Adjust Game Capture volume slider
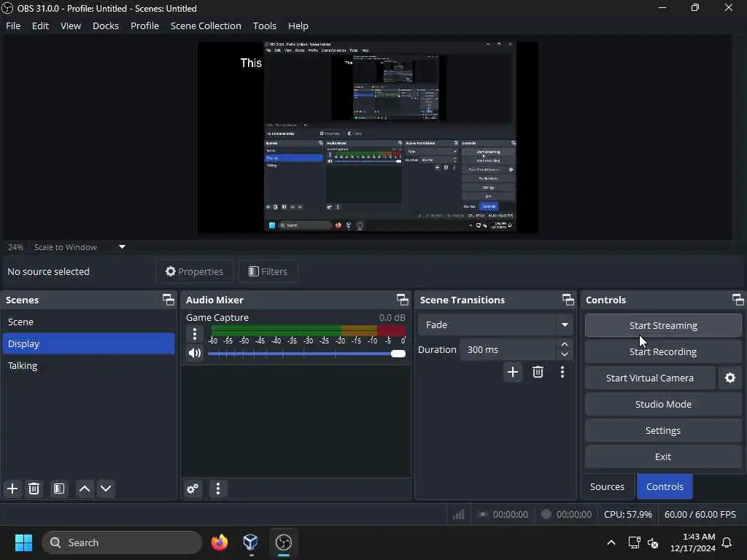 (x=307, y=354)
